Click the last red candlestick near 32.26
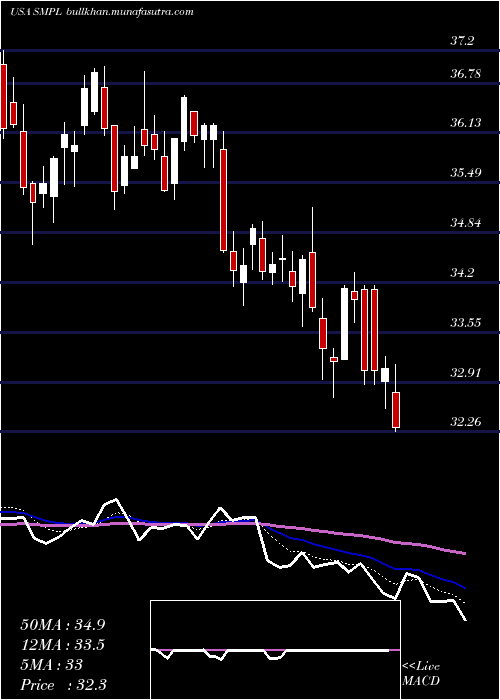This screenshot has height=700, width=500. pyautogui.click(x=396, y=409)
